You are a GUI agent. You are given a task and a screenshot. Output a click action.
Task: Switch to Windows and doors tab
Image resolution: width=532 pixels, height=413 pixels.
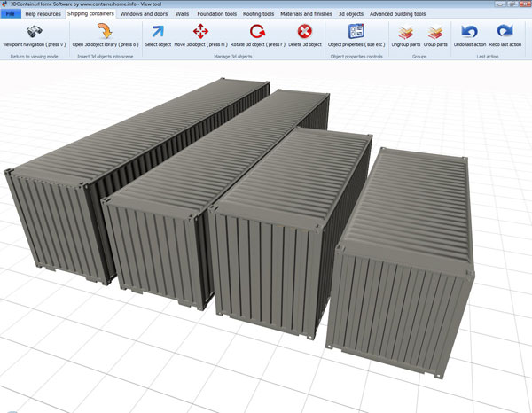point(144,14)
